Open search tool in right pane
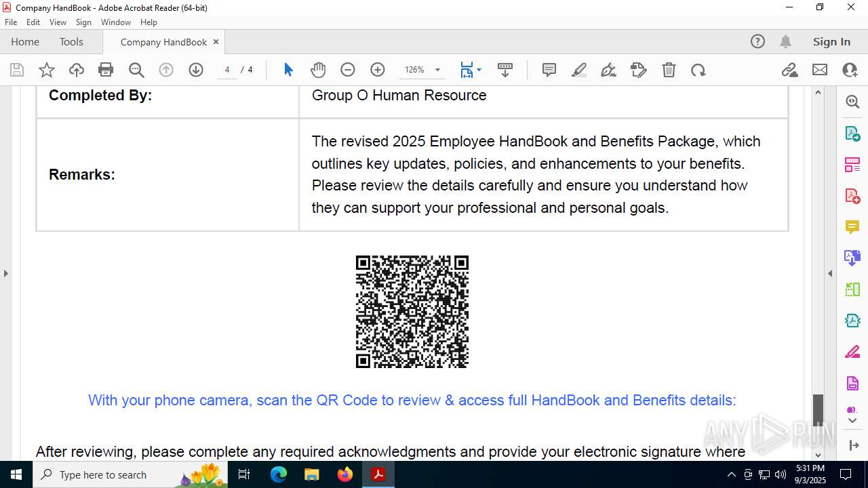Screen dimensions: 868x488 (852, 102)
